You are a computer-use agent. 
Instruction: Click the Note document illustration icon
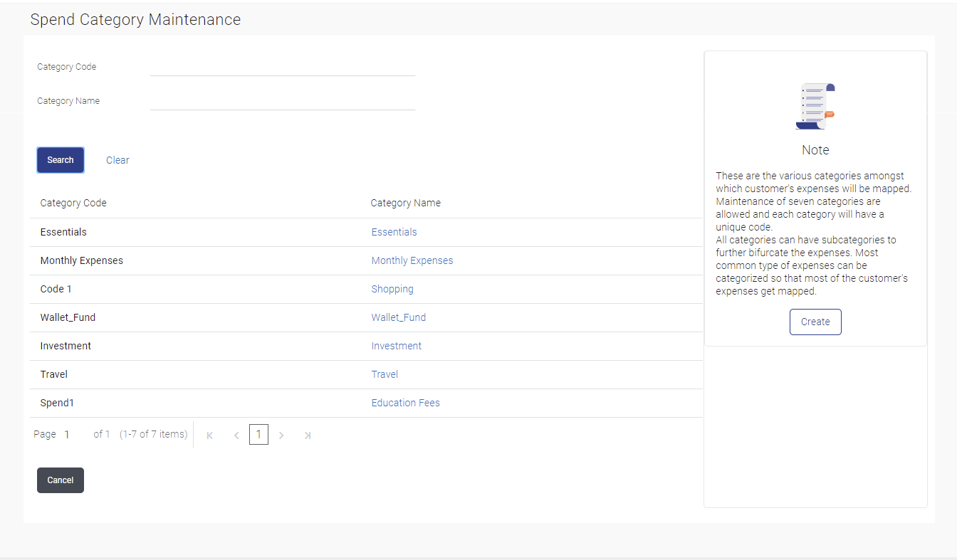point(815,106)
